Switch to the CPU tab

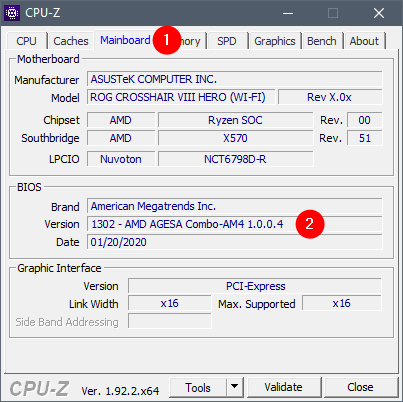(26, 41)
